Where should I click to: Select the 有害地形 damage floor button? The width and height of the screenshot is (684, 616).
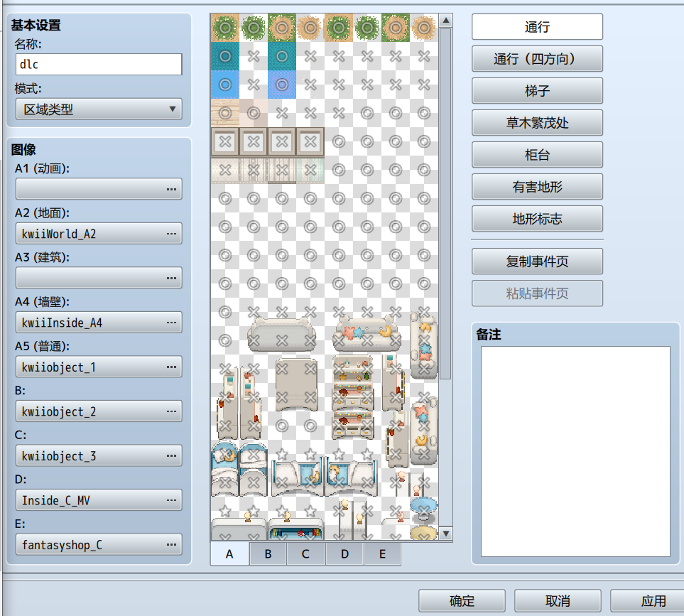tap(537, 187)
